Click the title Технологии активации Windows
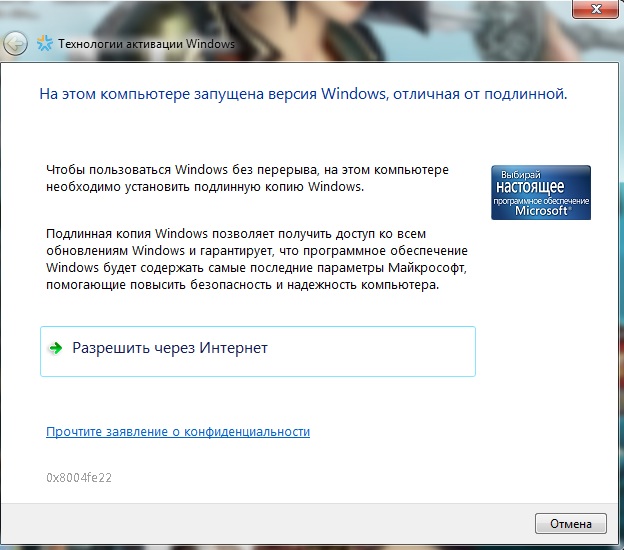The width and height of the screenshot is (624, 550). pyautogui.click(x=146, y=43)
